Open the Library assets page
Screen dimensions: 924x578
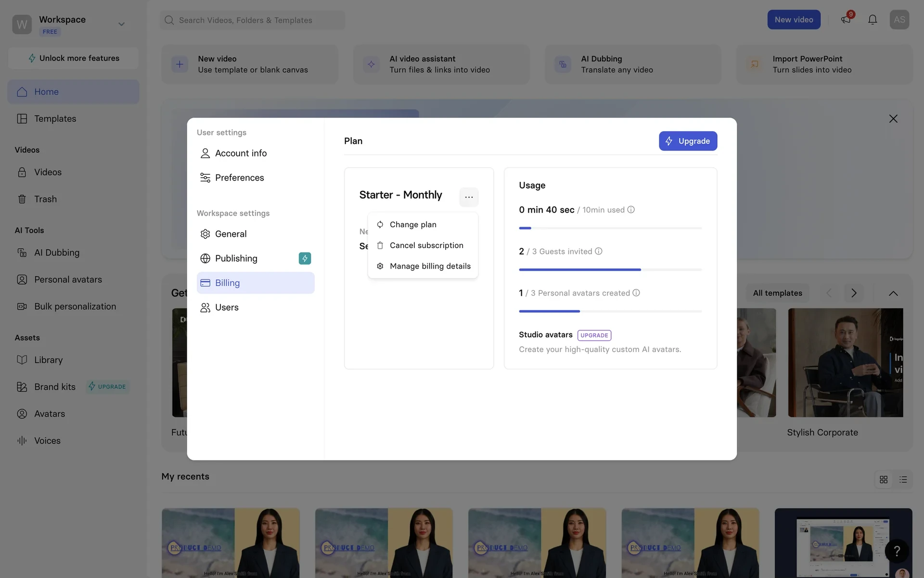(73, 360)
